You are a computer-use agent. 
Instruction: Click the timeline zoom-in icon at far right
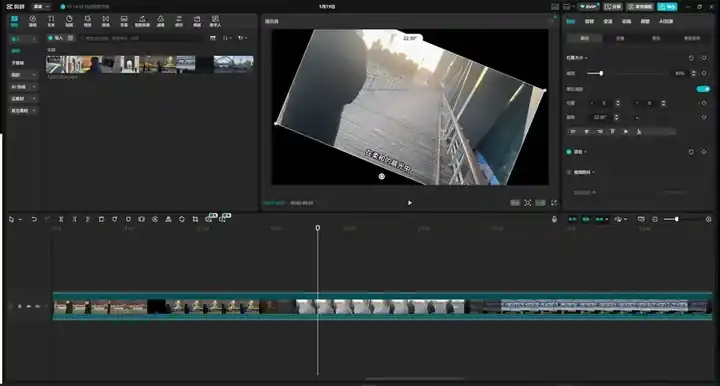(x=709, y=219)
